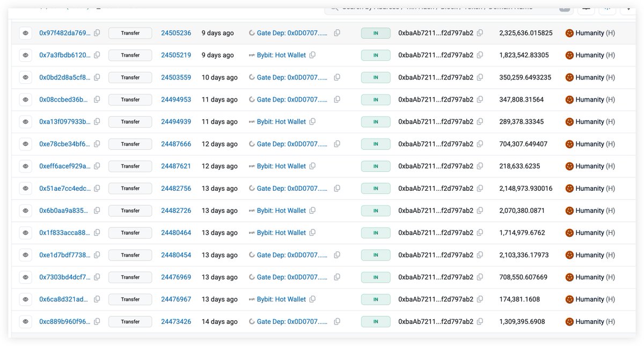644x346 pixels.
Task: Click Gate logo icon in block 24473426 row
Action: point(252,322)
